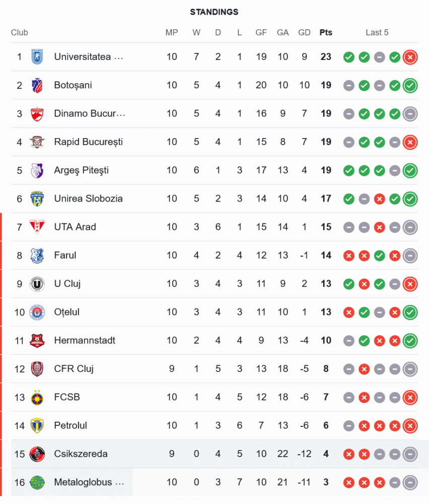Viewport: 429px width, 504px height.
Task: Click Universitatea's most recent loss icon
Action: (410, 57)
